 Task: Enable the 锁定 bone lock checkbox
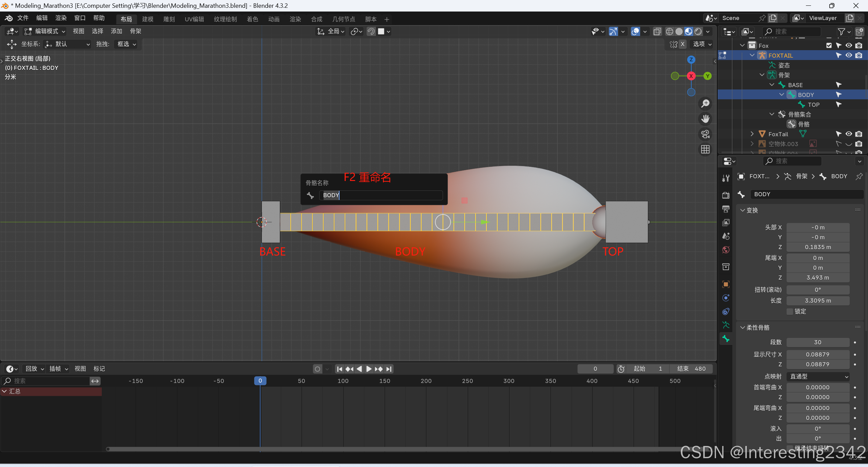790,311
